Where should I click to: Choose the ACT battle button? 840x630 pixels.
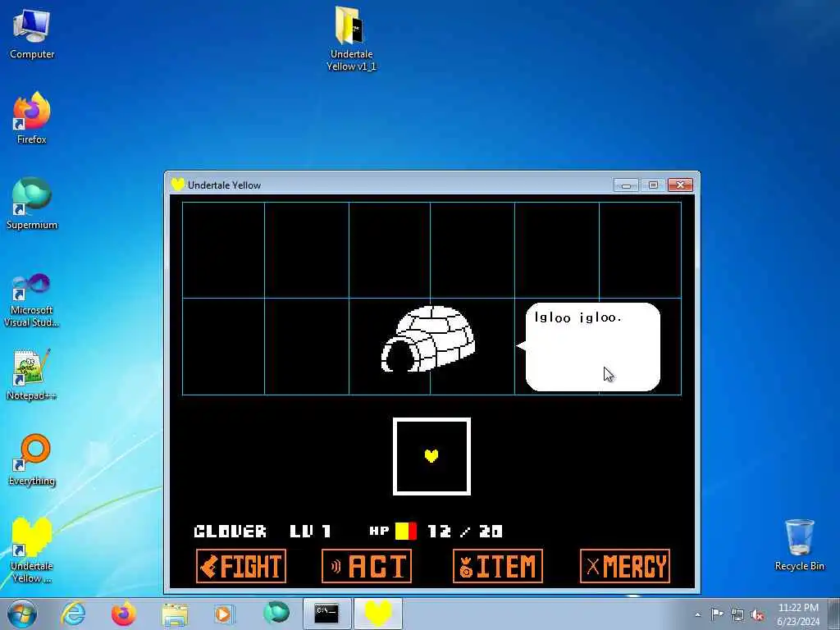click(367, 566)
